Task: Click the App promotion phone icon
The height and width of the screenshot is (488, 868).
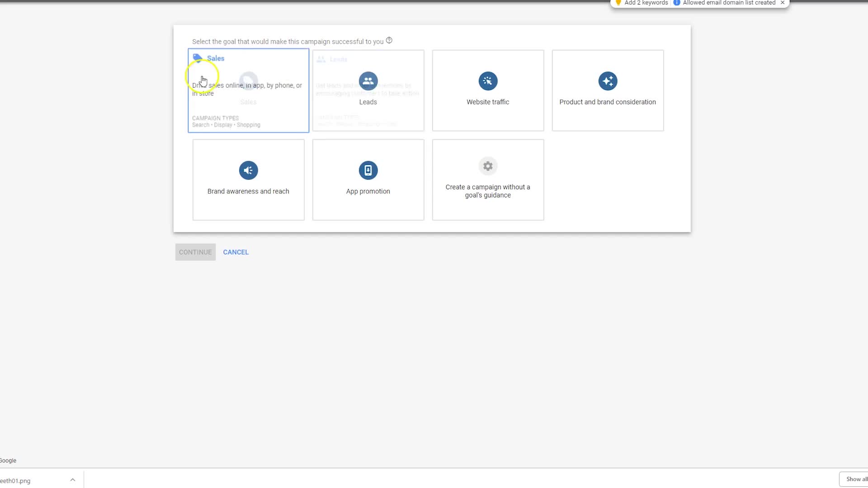Action: (368, 170)
